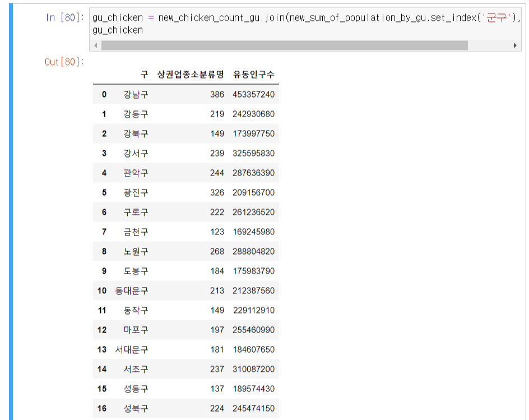Image resolution: width=529 pixels, height=420 pixels.
Task: Select the '강북구' cell
Action: point(136,133)
